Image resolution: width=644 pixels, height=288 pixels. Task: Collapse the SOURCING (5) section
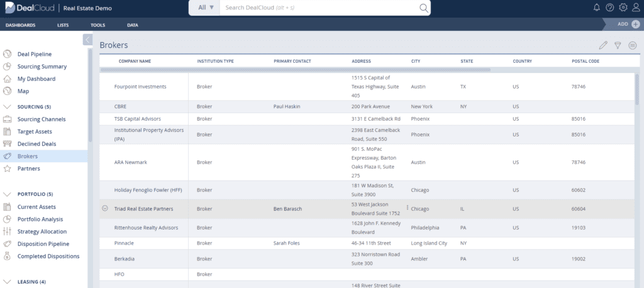7,107
